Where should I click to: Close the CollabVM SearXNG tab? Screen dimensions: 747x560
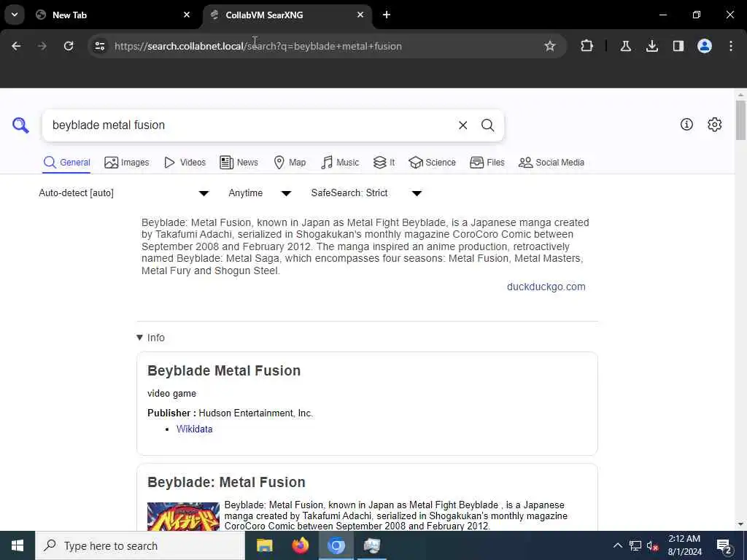point(360,15)
